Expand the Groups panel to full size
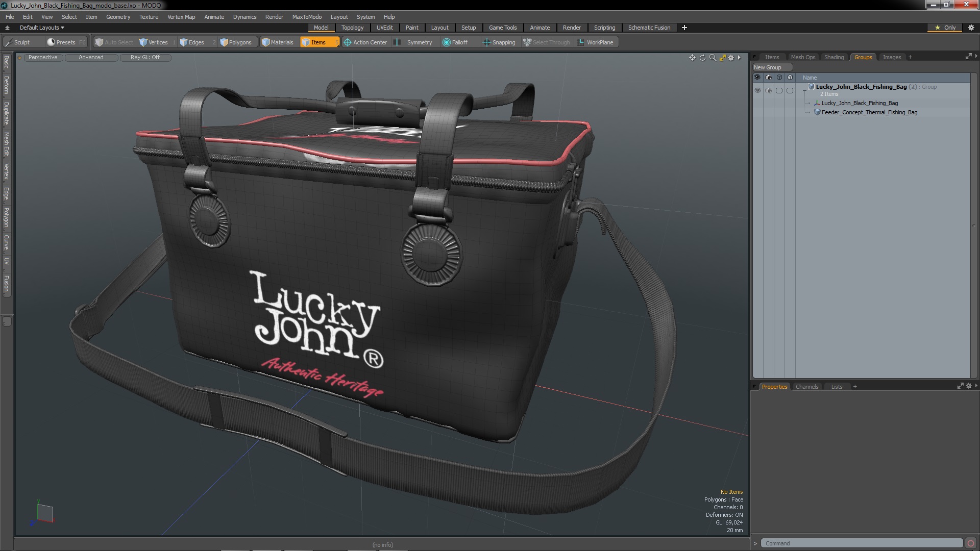This screenshot has width=980, height=551. pos(968,57)
